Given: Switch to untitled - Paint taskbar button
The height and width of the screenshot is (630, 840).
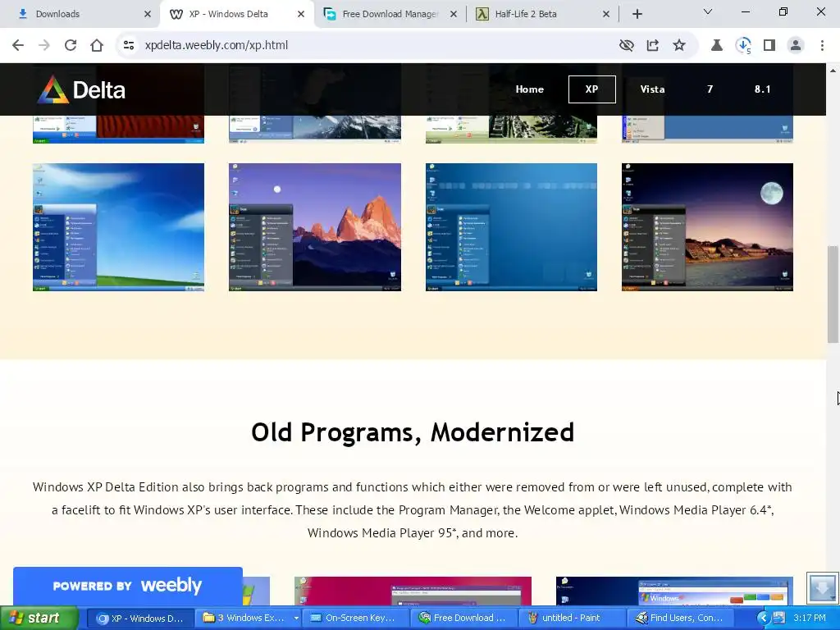Looking at the screenshot, I should (571, 619).
